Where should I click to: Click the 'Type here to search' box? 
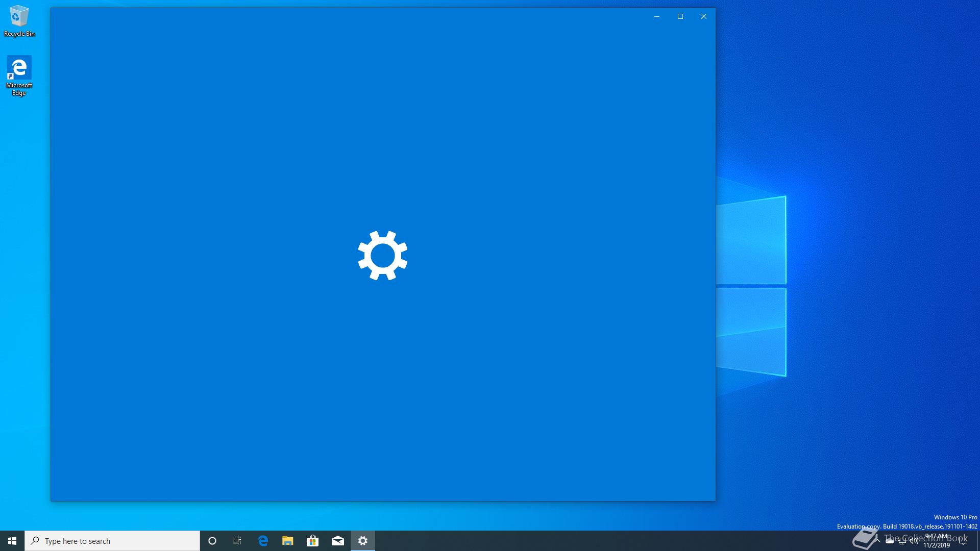tap(112, 541)
